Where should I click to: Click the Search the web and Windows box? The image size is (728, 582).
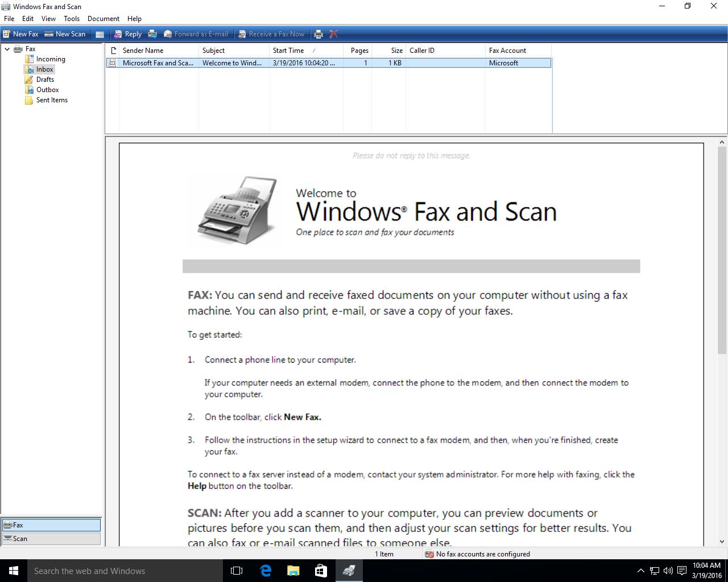(x=125, y=571)
